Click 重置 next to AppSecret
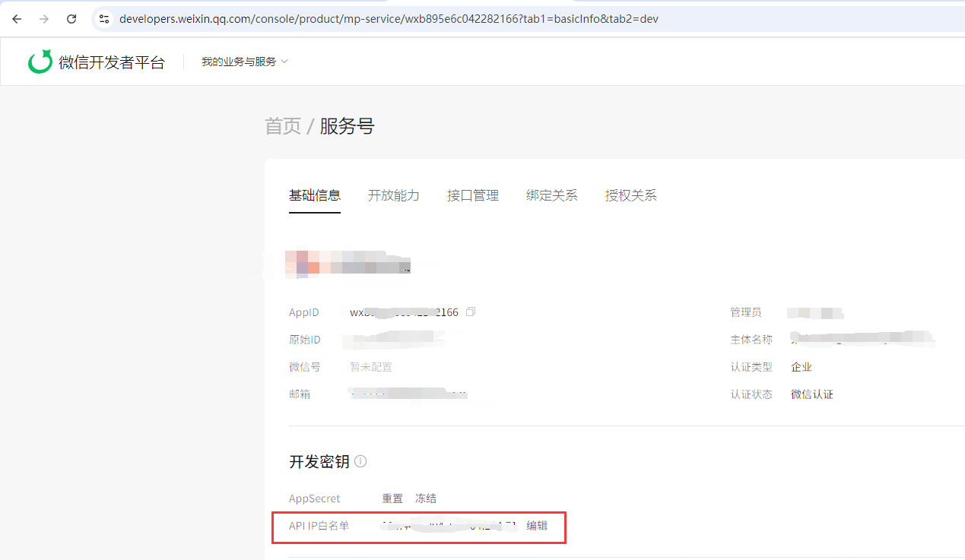965x560 pixels. pos(392,498)
